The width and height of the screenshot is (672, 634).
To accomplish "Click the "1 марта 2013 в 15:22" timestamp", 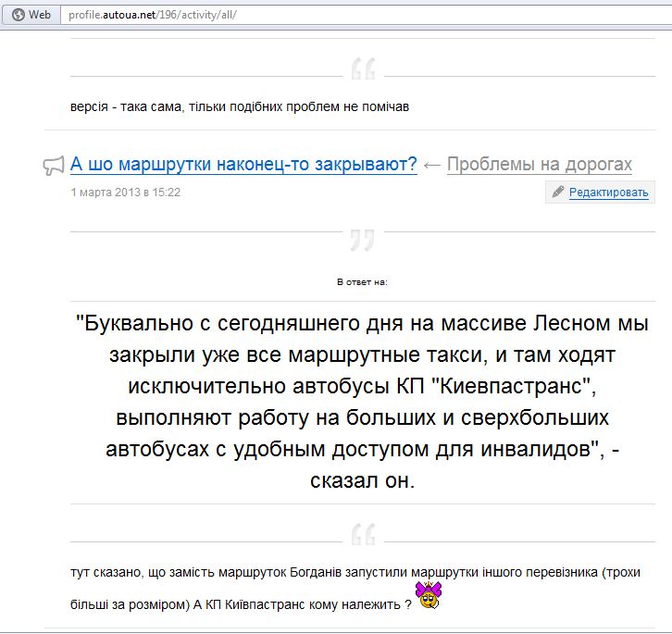I will click(x=125, y=192).
